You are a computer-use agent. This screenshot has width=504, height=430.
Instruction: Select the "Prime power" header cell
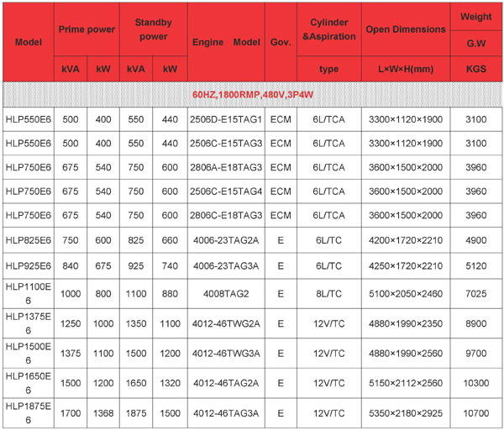[87, 29]
